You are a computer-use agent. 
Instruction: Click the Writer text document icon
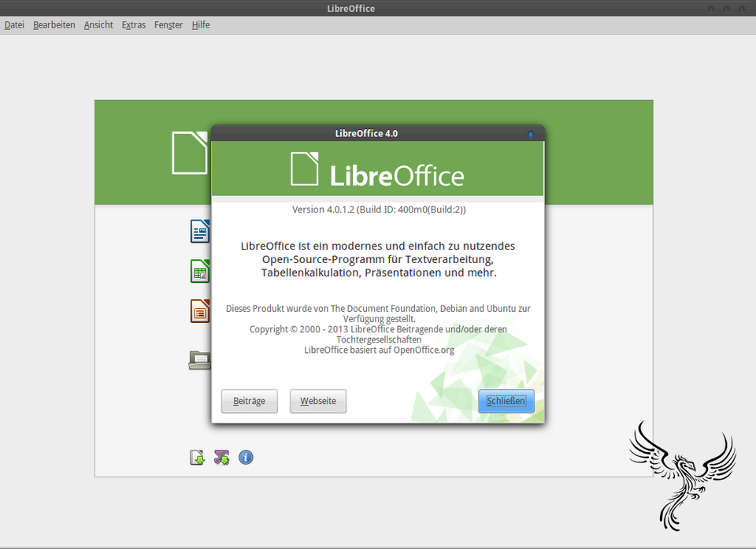[199, 231]
